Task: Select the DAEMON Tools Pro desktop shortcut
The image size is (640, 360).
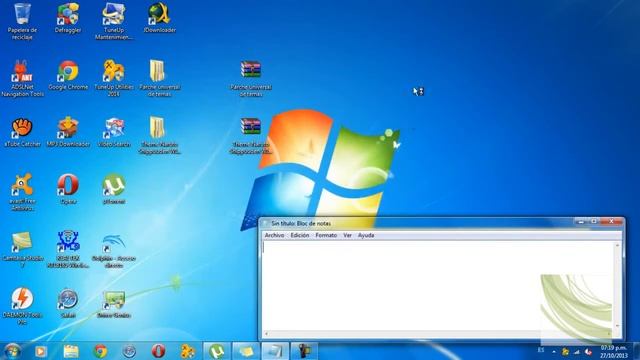Action: [22, 307]
